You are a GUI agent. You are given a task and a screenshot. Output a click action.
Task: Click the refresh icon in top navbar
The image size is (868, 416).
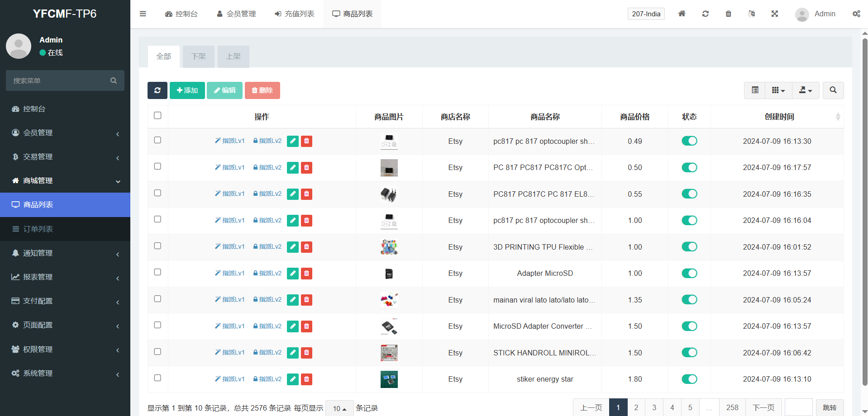pos(705,14)
